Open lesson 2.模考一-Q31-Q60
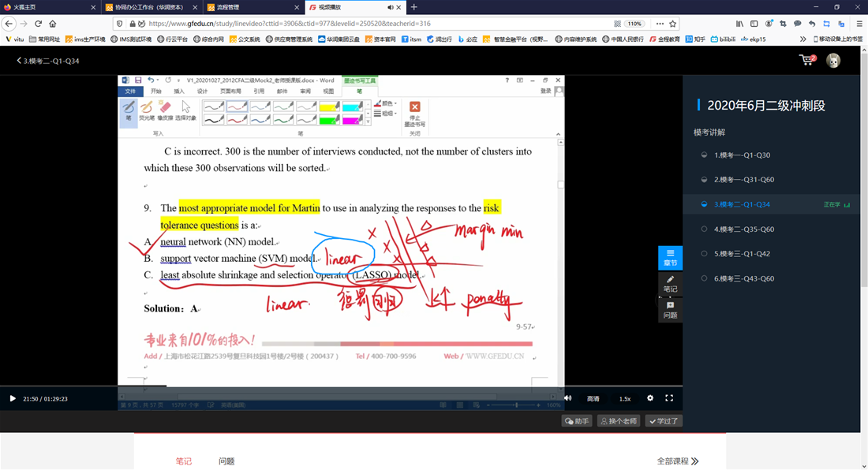The image size is (868, 470). [x=744, y=179]
